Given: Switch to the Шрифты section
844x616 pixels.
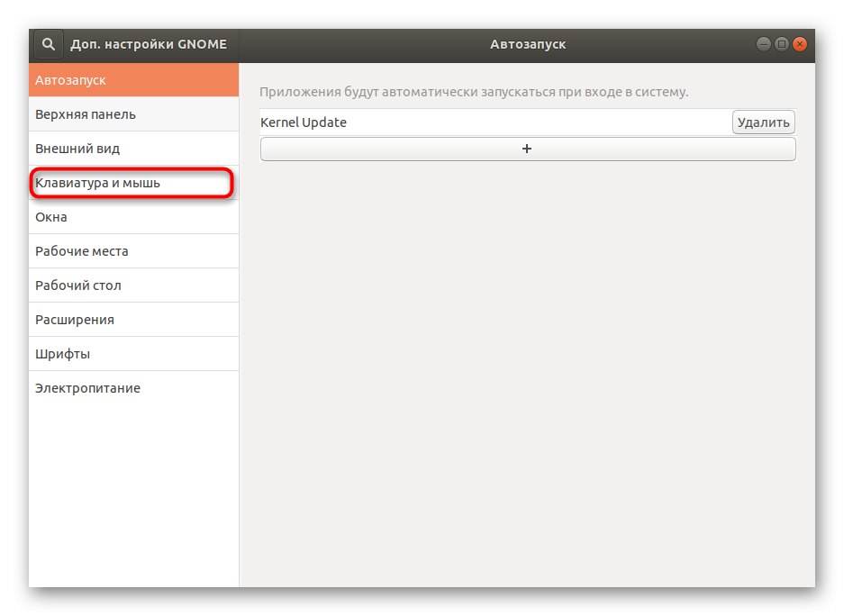Looking at the screenshot, I should [x=133, y=354].
